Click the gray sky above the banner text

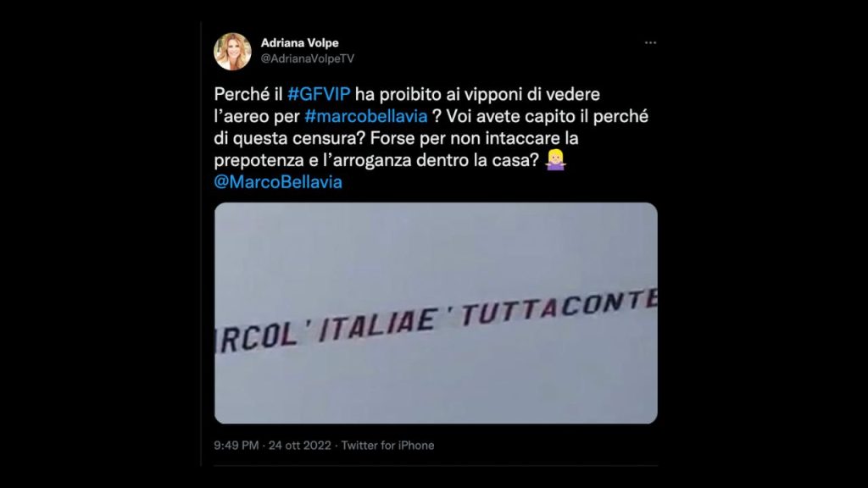(436, 243)
